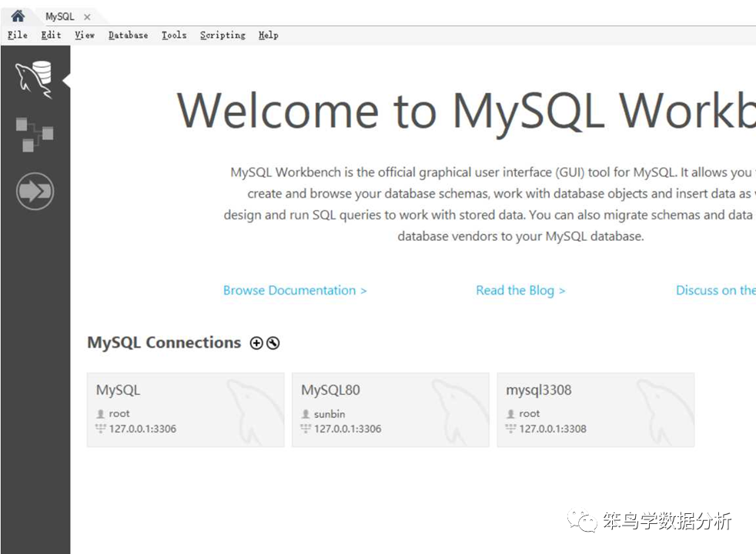Close the MySQL tab
Screen dimensions: 756x554
[x=87, y=17]
